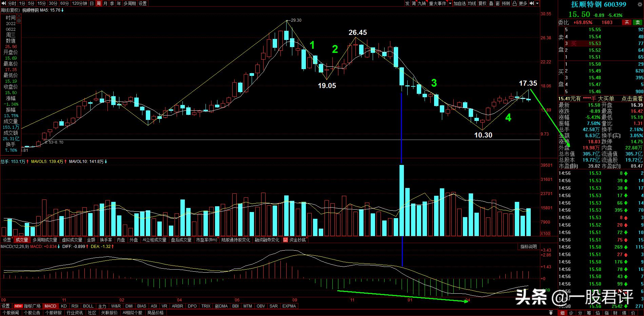Select the 融资融券变化 tab
644x316 pixels.
pos(267,240)
